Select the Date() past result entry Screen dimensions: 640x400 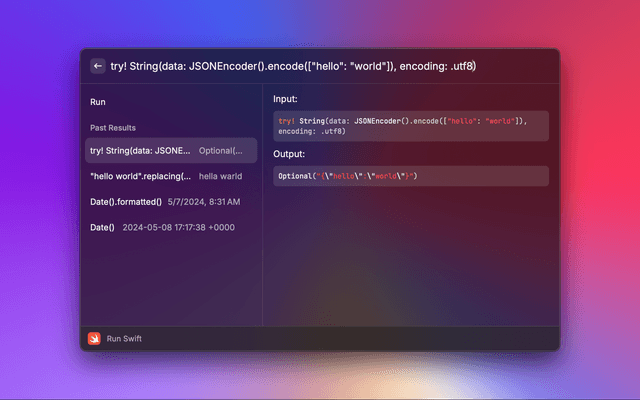tap(102, 228)
